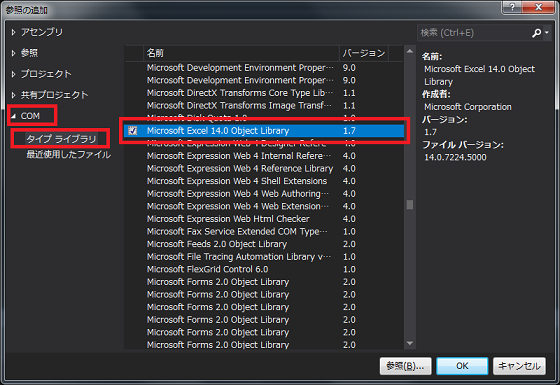Select Microsoft DirectX Transforms Core Type Lib row

[264, 93]
